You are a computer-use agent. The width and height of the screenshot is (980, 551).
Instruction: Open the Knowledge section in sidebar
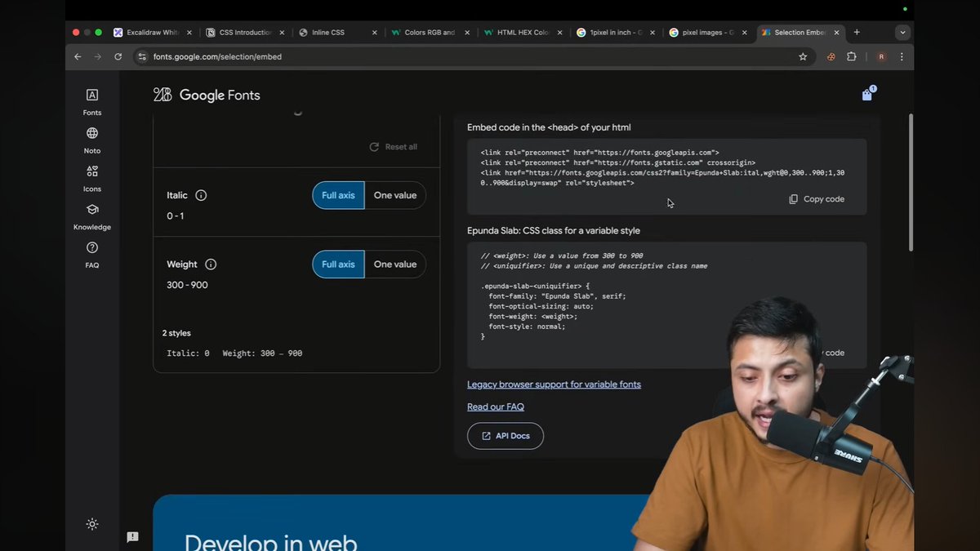tap(92, 217)
